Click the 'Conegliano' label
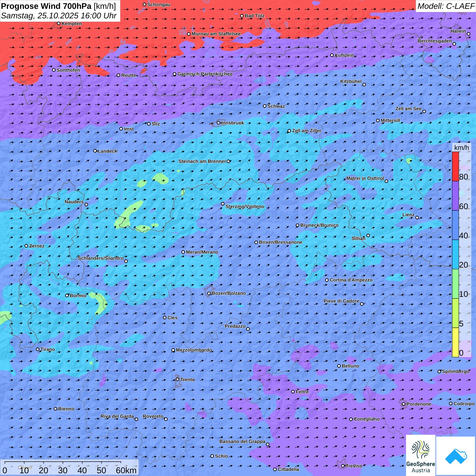The width and height of the screenshot is (476, 476). (x=367, y=419)
